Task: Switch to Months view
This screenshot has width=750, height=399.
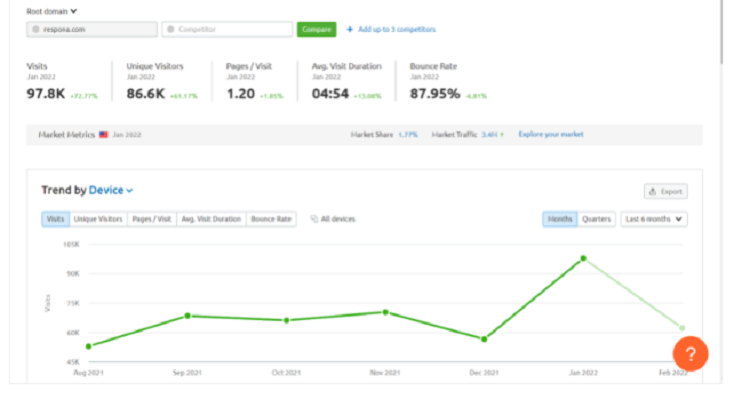Action: coord(560,219)
